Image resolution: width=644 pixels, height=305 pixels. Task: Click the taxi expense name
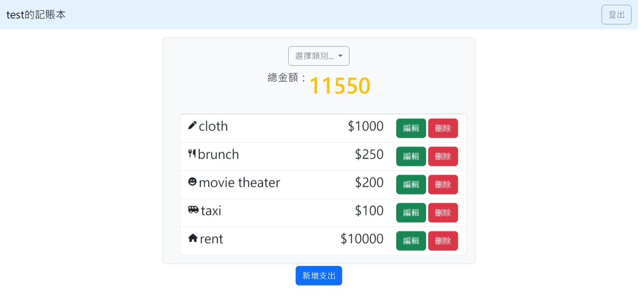click(x=211, y=211)
